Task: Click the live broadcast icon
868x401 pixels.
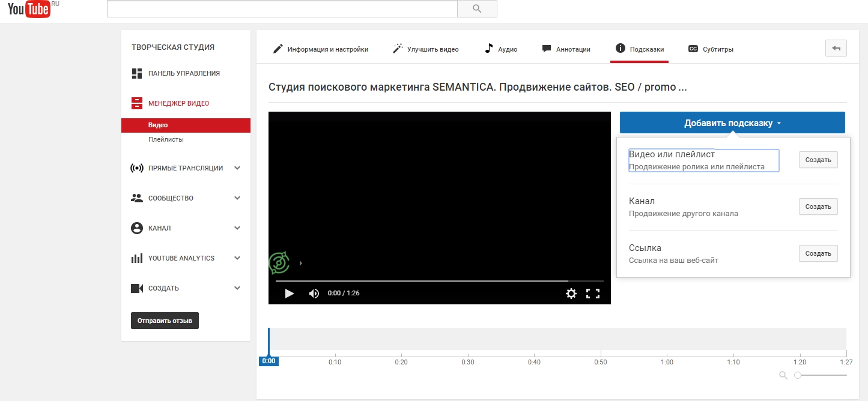Action: click(x=136, y=168)
